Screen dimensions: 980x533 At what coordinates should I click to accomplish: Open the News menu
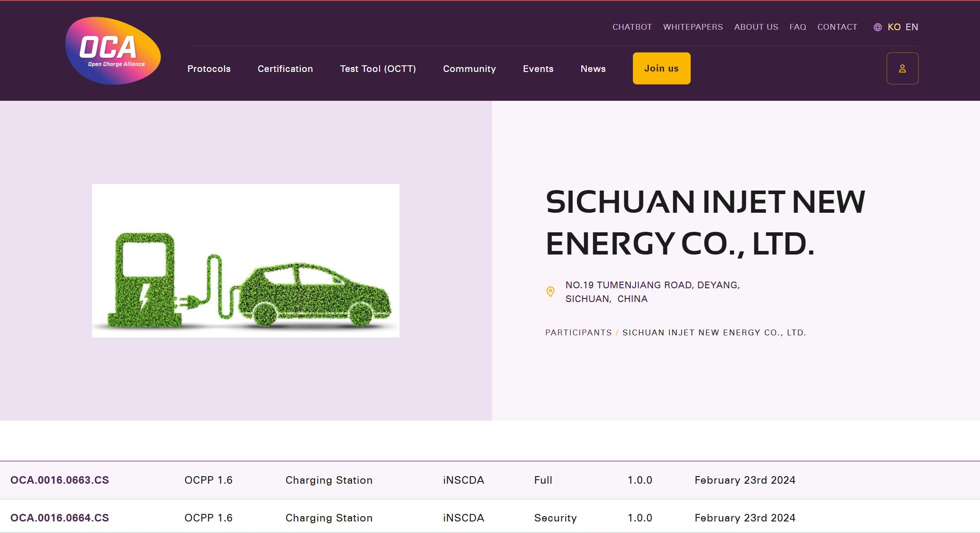click(x=593, y=69)
